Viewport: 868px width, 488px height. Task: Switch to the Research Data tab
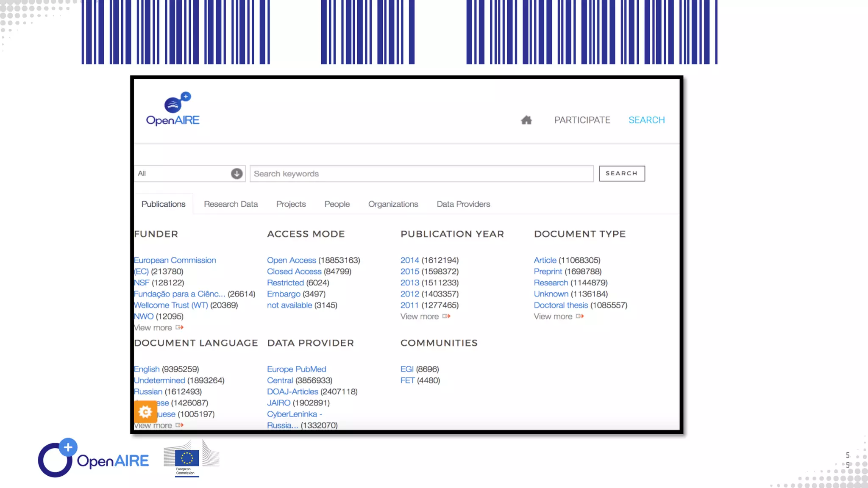point(231,204)
